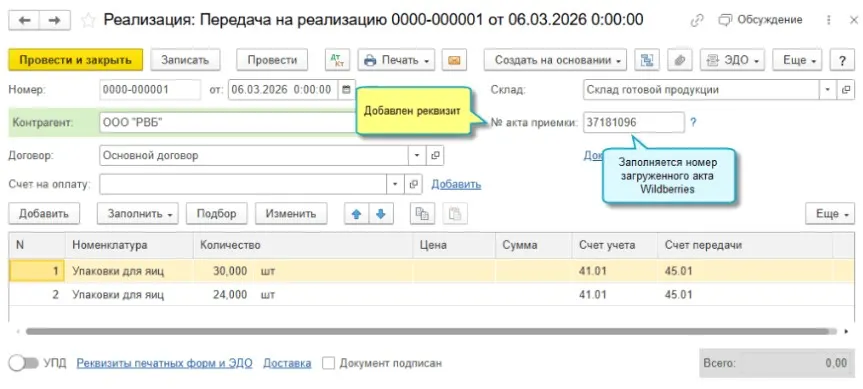
Task: Click the horizontal scrollbar under the table
Action: tap(427, 332)
